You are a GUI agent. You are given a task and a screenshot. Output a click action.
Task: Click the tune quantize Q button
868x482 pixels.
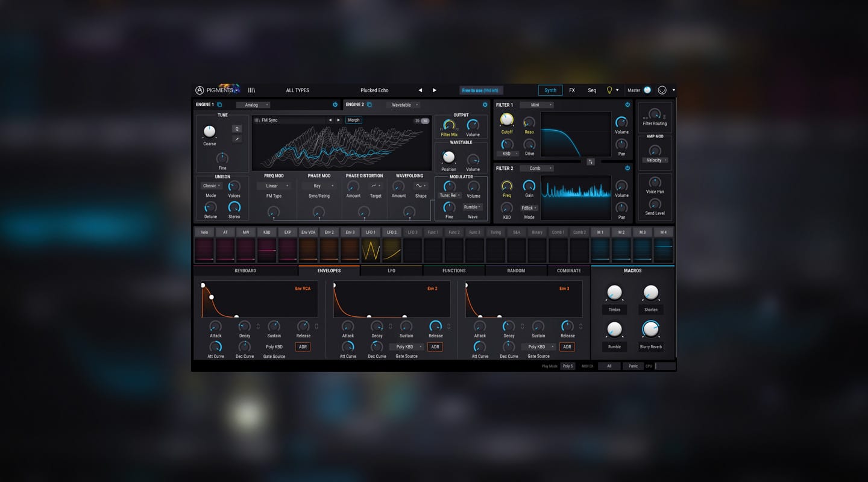pyautogui.click(x=237, y=128)
